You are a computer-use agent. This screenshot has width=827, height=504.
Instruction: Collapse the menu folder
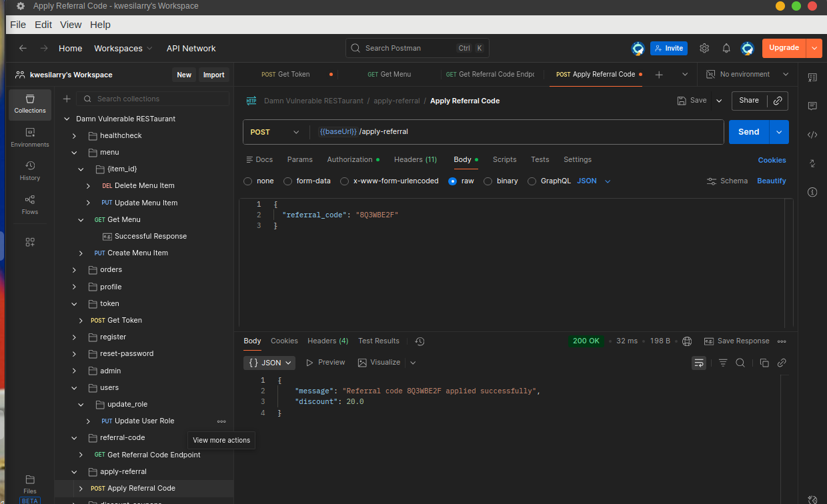click(x=74, y=152)
